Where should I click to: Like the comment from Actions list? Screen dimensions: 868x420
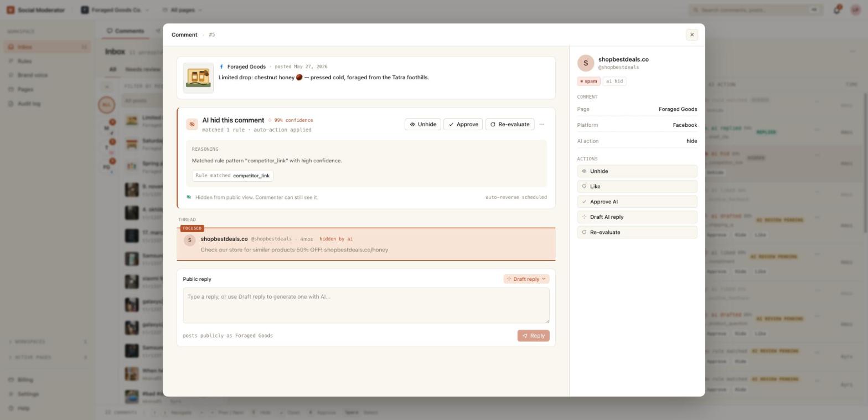pyautogui.click(x=637, y=187)
